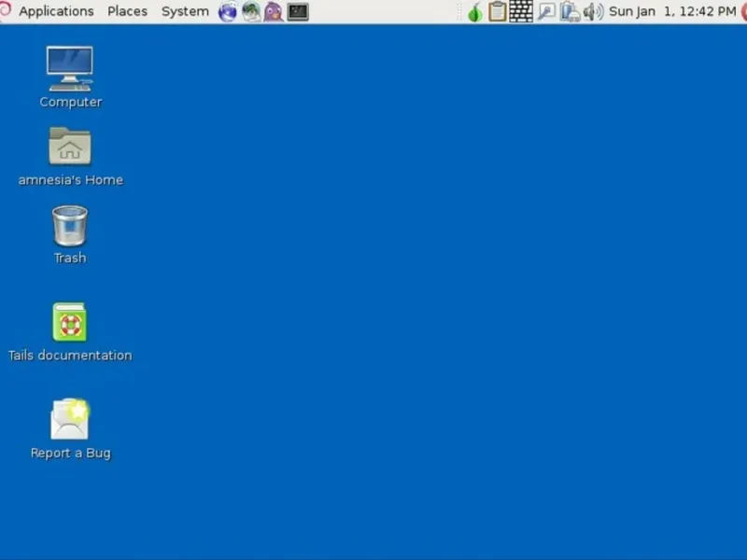Open the volume control speaker icon

[x=593, y=12]
